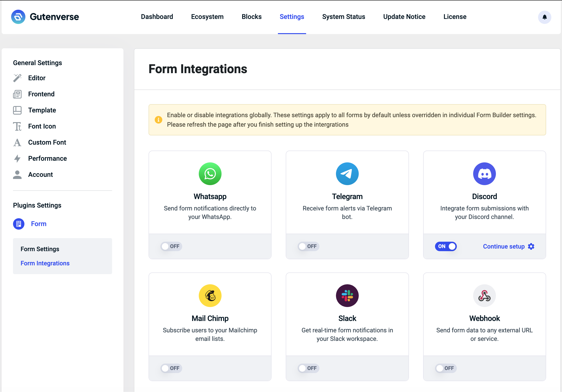This screenshot has height=392, width=562.
Task: Turn on the Telegram integration toggle
Action: point(308,246)
